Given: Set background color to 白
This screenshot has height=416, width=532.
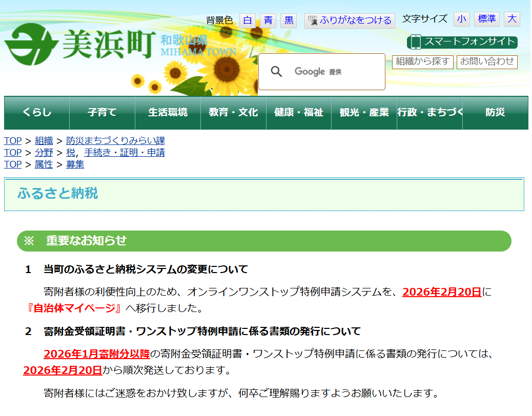Looking at the screenshot, I should (248, 20).
